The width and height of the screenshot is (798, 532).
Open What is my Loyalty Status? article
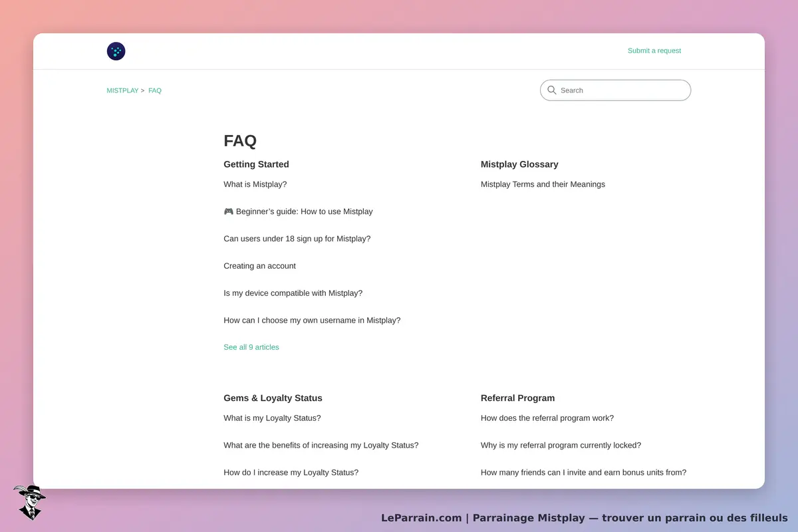coord(272,418)
